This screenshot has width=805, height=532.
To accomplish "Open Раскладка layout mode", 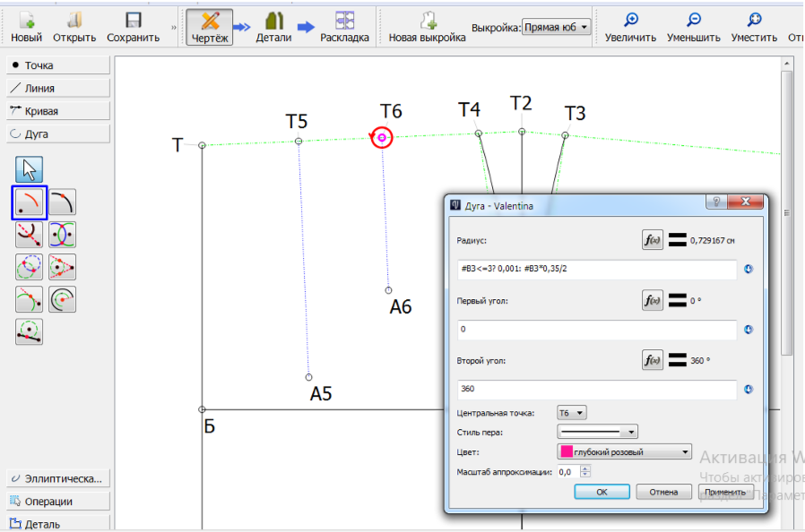I will click(x=344, y=27).
